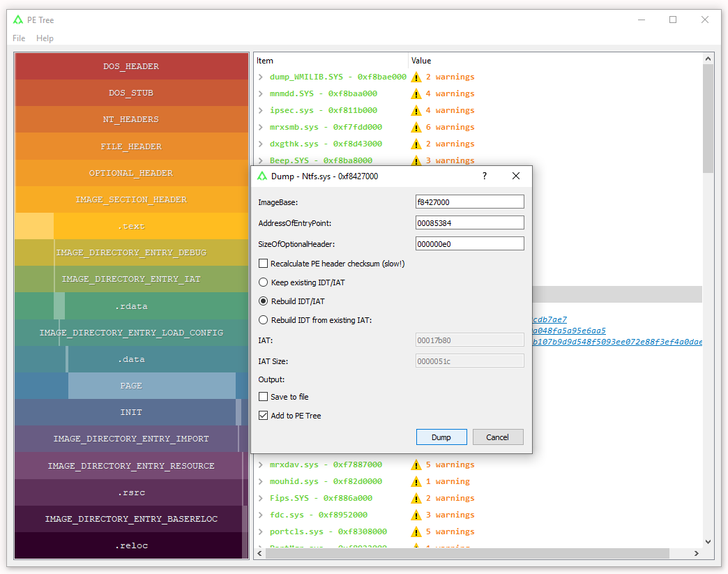728x574 pixels.
Task: Click the help question mark in Dump dialog
Action: click(484, 176)
